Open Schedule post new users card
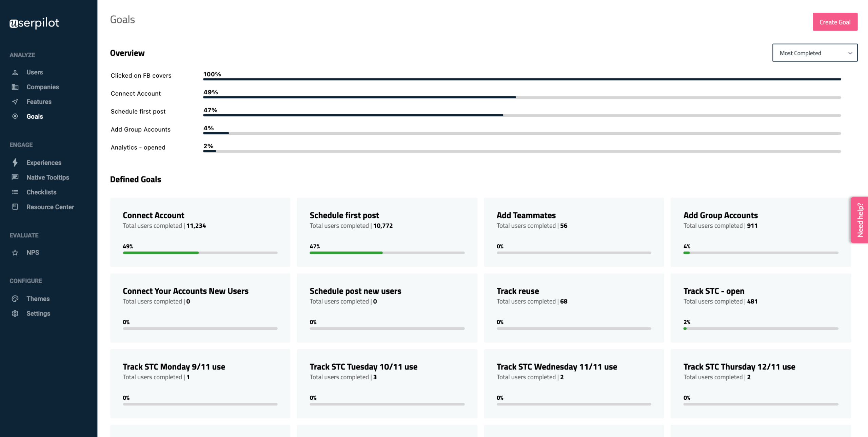The width and height of the screenshot is (868, 437). pyautogui.click(x=387, y=308)
